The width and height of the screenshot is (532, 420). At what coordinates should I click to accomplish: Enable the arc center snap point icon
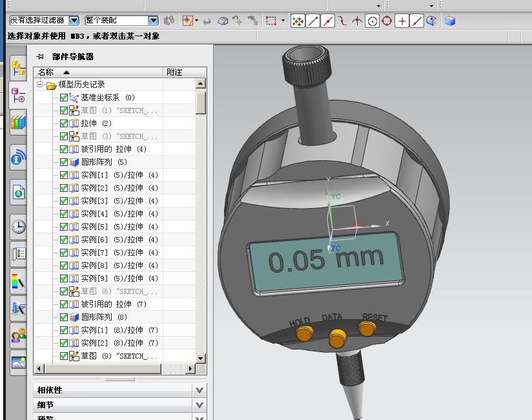372,21
